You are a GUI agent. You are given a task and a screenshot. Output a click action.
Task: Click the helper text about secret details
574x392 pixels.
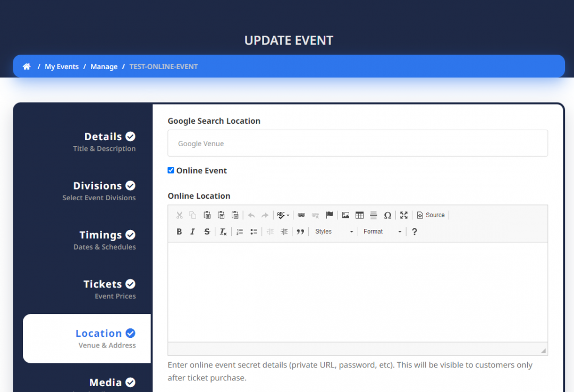click(350, 371)
